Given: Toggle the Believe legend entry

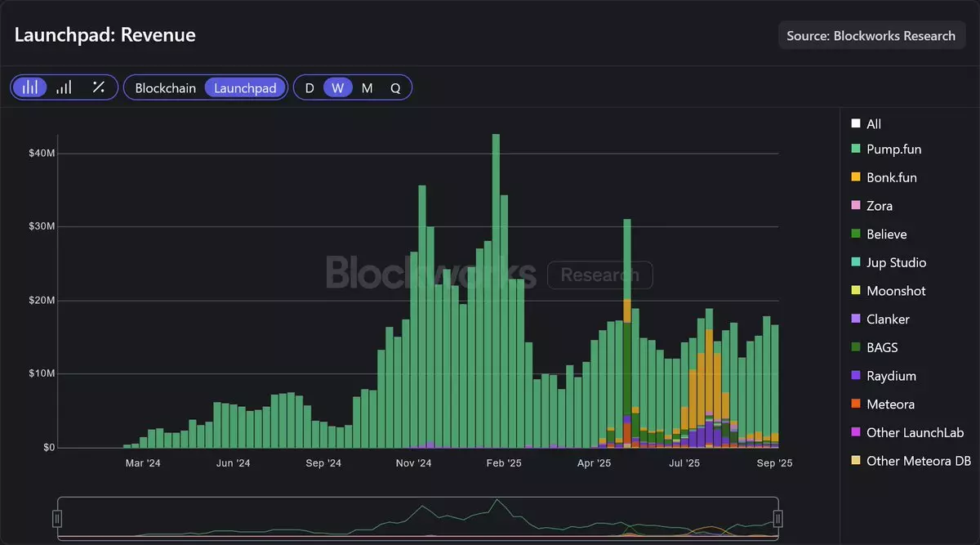Looking at the screenshot, I should (x=886, y=234).
